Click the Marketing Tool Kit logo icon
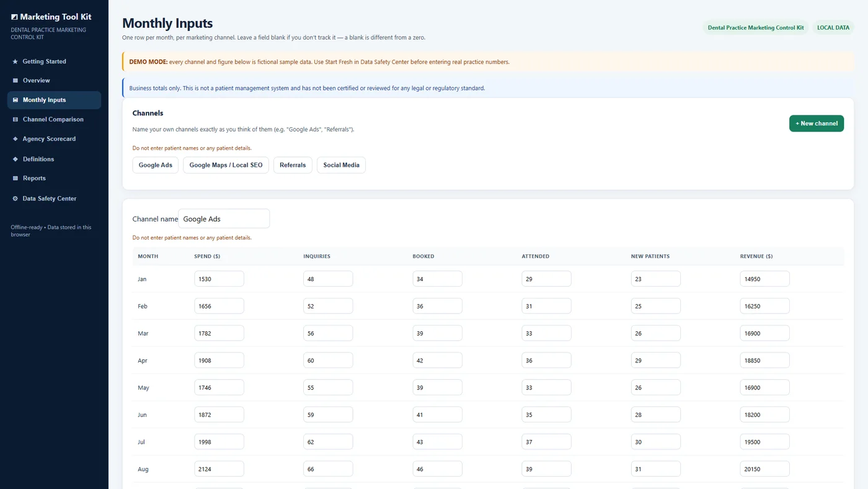This screenshot has height=489, width=868. click(14, 17)
